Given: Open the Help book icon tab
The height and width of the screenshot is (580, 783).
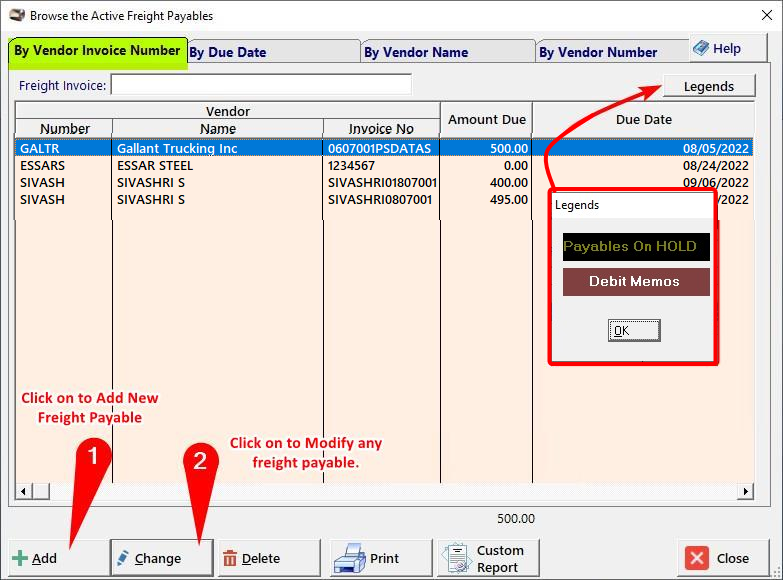Looking at the screenshot, I should tap(718, 48).
